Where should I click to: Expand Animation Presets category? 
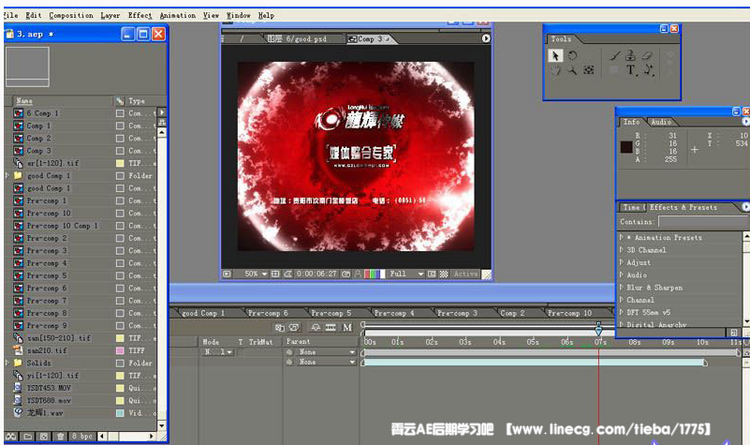(x=621, y=237)
